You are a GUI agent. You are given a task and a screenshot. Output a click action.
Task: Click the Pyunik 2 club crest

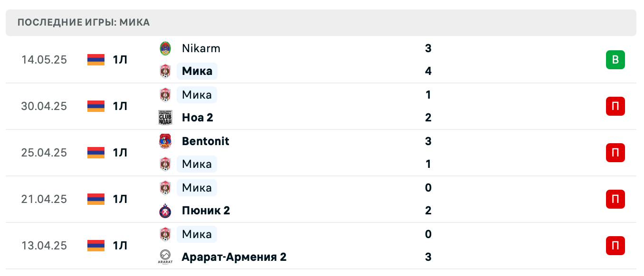point(165,211)
